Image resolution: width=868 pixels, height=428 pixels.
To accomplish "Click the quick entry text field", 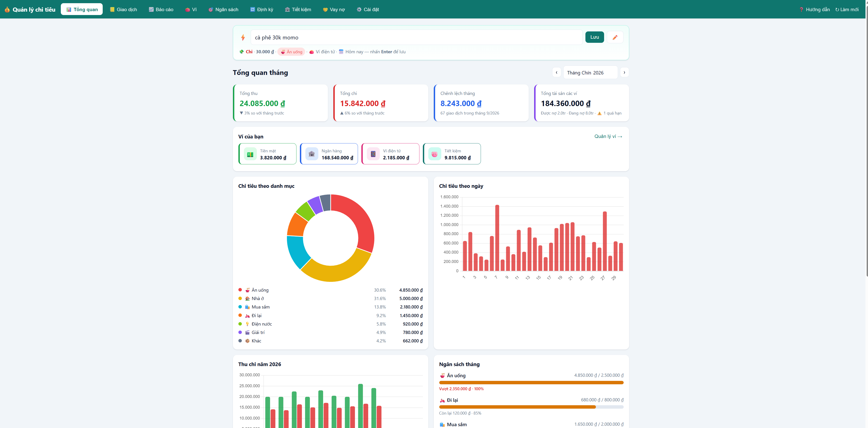I will pos(416,37).
